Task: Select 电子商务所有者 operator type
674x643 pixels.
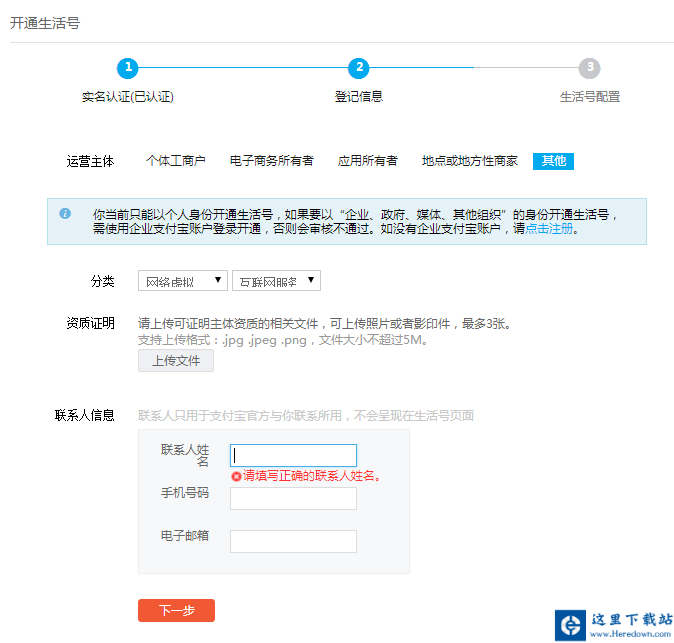Action: [271, 161]
